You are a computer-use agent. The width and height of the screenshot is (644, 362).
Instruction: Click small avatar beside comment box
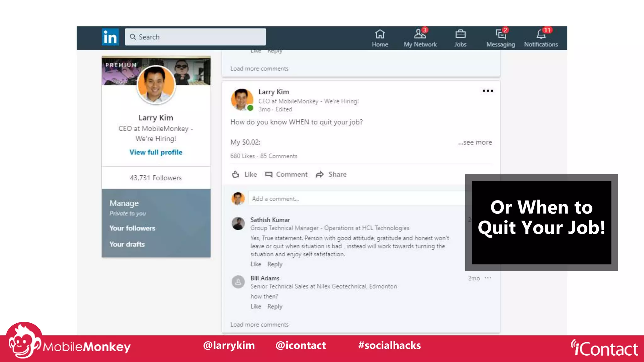(x=238, y=199)
